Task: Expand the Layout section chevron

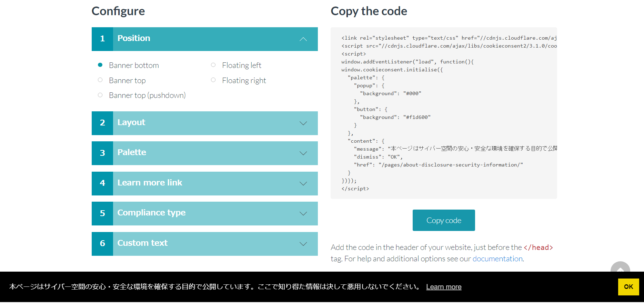Action: point(303,123)
